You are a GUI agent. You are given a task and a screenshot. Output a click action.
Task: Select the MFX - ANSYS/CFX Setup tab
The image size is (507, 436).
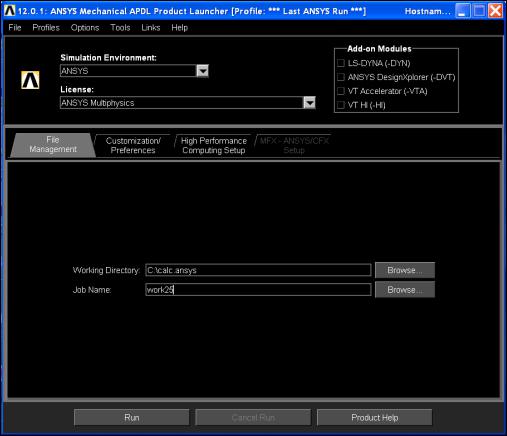click(x=294, y=145)
